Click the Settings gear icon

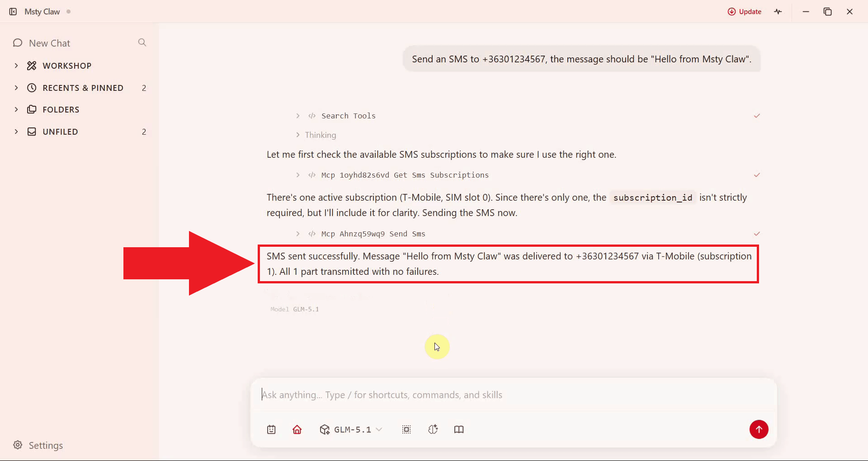[x=18, y=445]
